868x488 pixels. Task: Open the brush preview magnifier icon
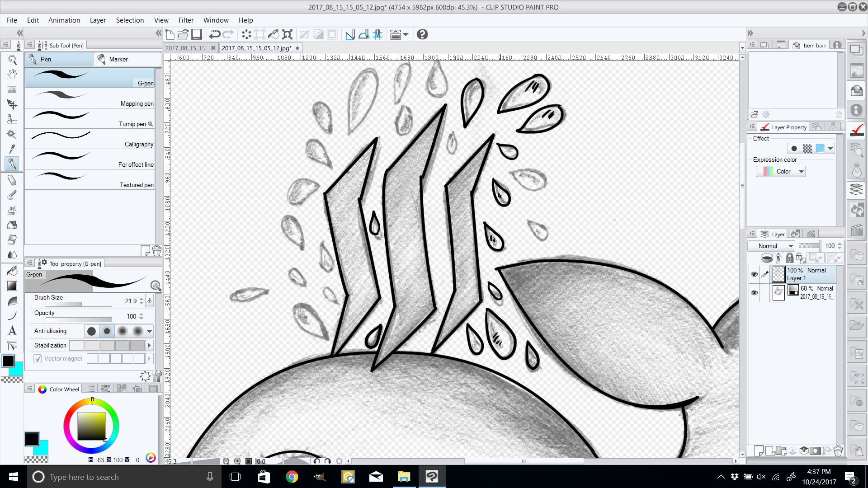click(156, 286)
